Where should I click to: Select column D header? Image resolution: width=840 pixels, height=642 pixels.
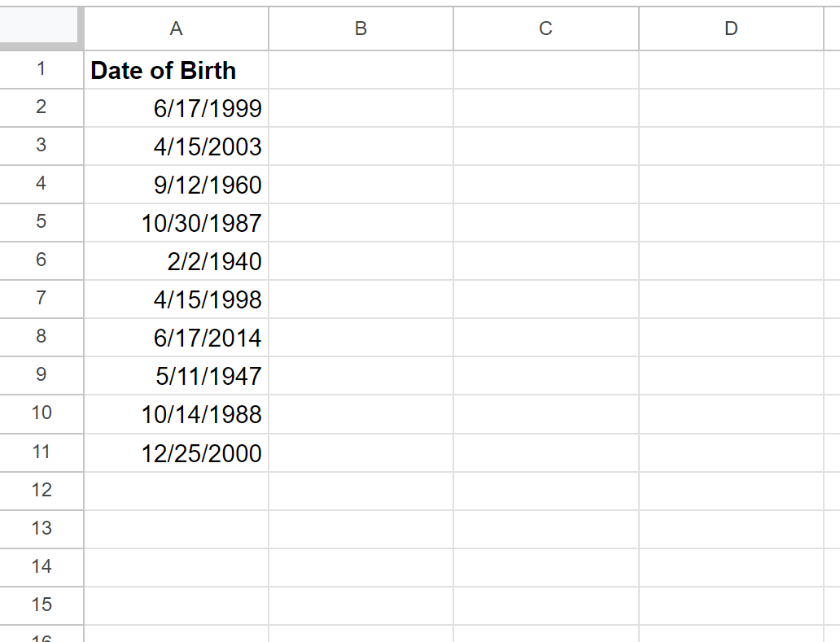[731, 28]
